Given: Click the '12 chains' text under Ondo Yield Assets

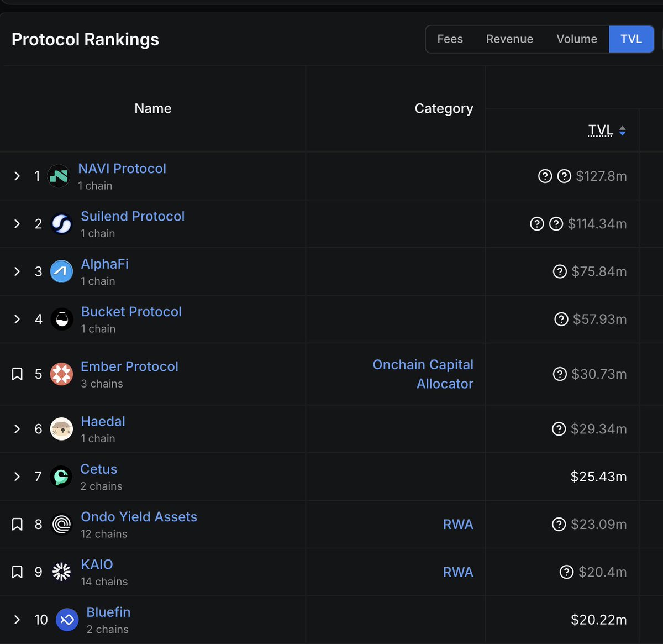Looking at the screenshot, I should [x=104, y=534].
